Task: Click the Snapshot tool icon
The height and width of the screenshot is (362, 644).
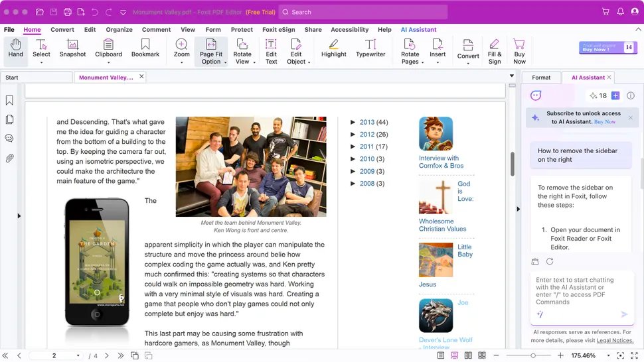Action: pos(72,48)
